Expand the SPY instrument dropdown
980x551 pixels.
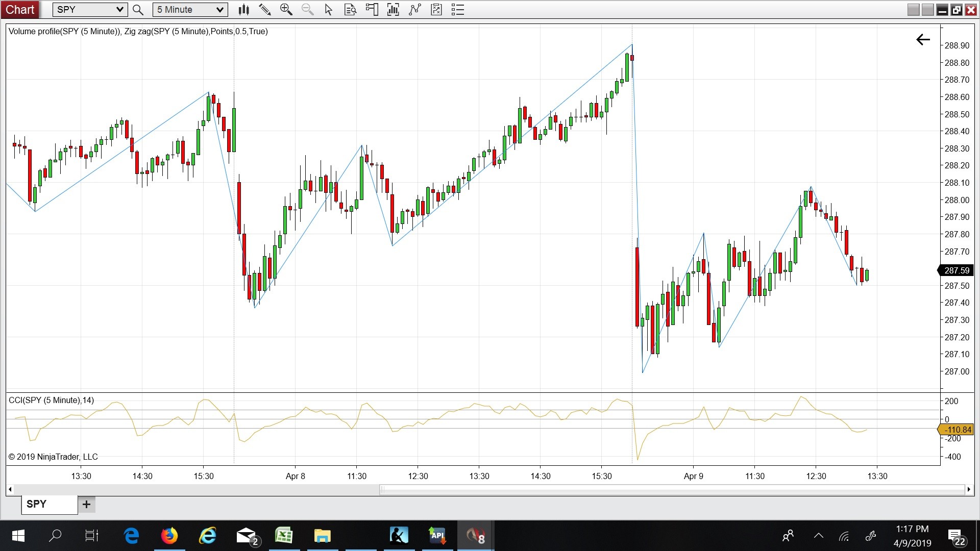(119, 10)
